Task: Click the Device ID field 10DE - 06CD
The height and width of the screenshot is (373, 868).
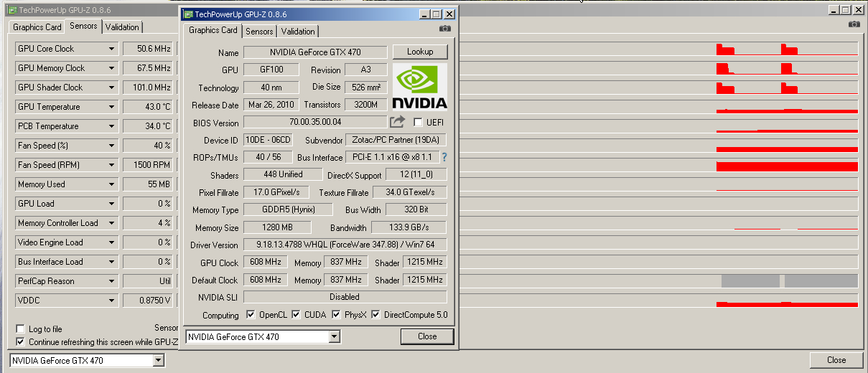Action: point(268,140)
